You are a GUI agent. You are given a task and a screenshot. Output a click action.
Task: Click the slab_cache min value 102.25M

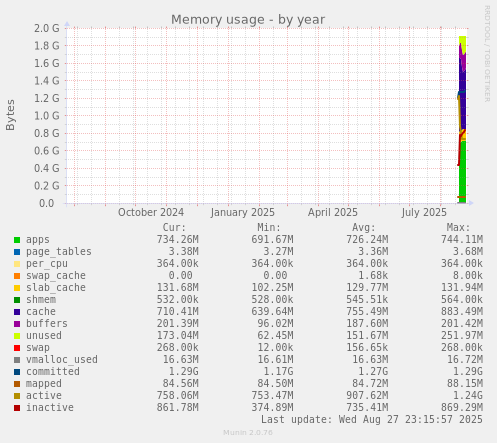click(272, 288)
